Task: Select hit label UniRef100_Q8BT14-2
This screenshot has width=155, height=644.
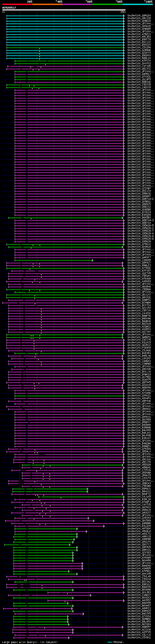Action: coord(140,199)
